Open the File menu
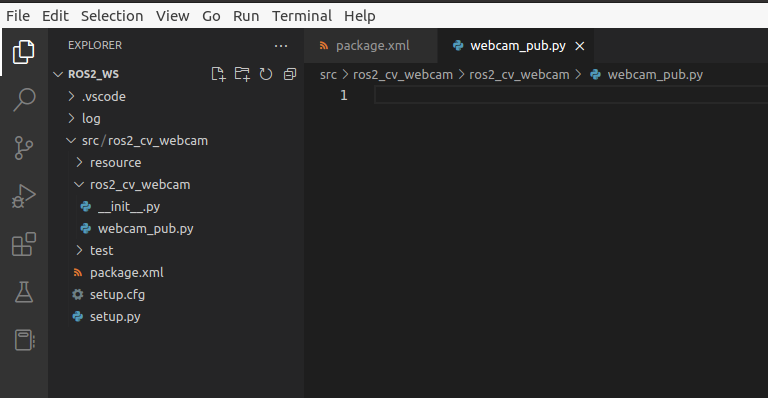768x398 pixels. [18, 16]
